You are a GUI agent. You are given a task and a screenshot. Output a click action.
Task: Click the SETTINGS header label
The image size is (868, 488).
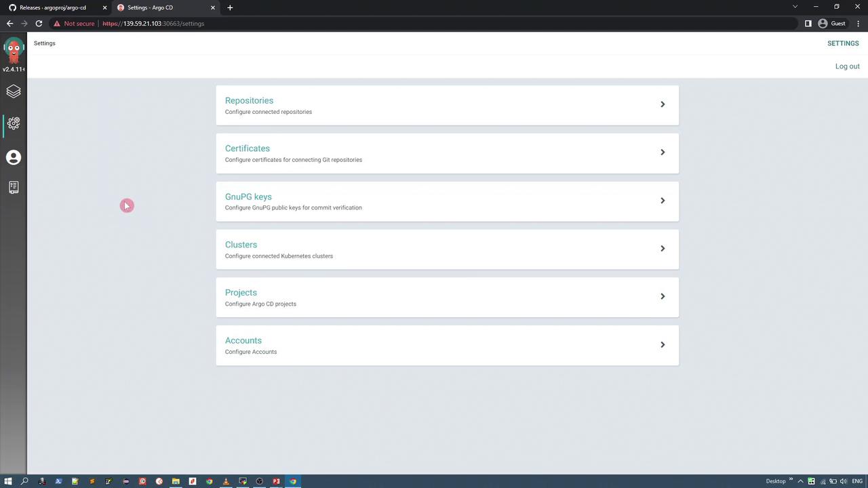pos(843,43)
